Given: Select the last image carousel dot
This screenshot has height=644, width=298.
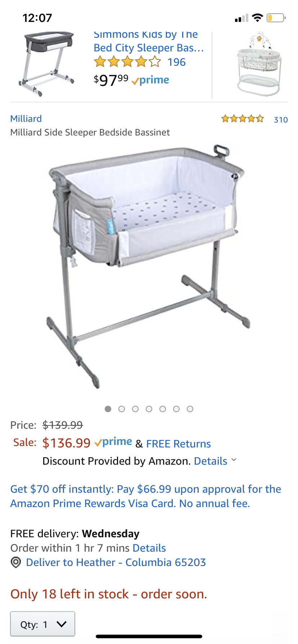Looking at the screenshot, I should pos(190,409).
